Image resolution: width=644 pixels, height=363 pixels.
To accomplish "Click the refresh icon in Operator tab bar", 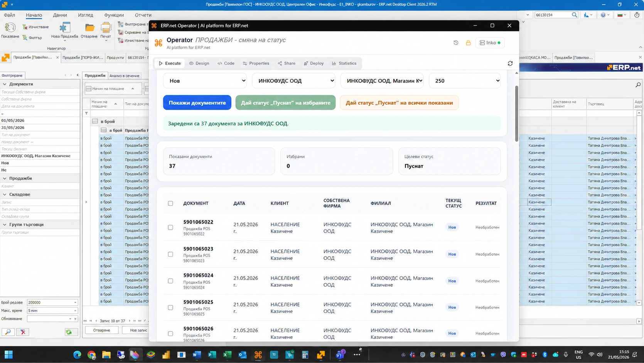I will 510,64.
